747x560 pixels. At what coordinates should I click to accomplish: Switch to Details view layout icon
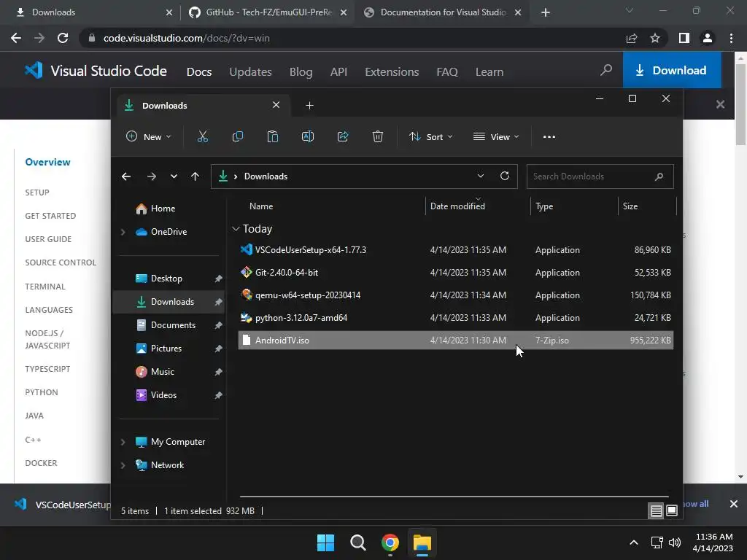[x=656, y=511]
